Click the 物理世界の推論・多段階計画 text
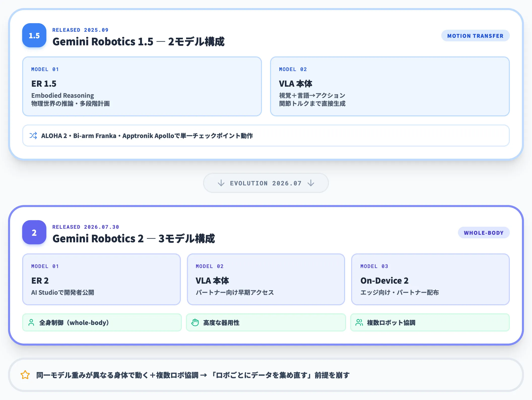Screen dimensions: 532x400 pos(71,104)
